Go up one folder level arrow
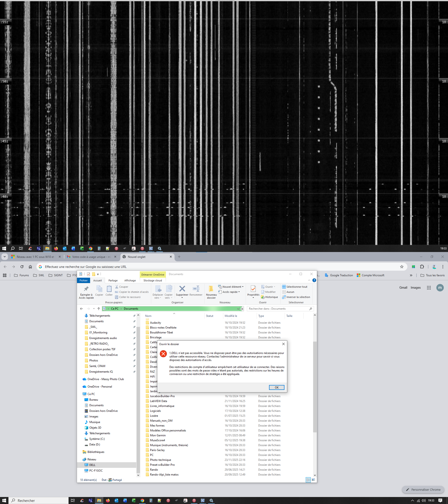 99,309
